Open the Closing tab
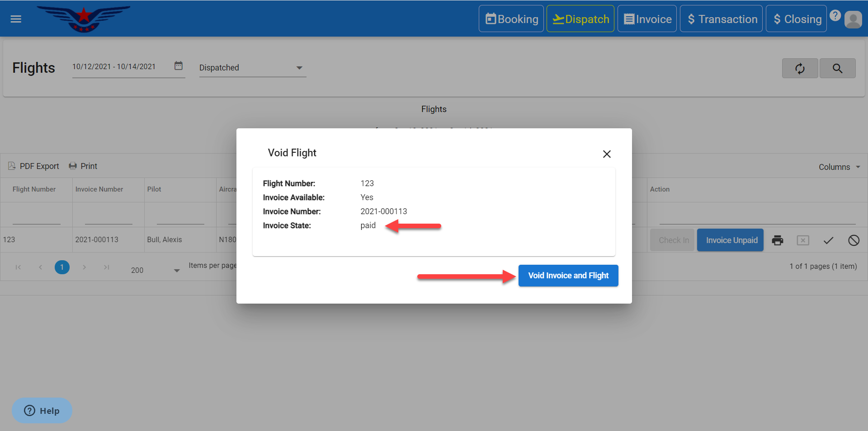Image resolution: width=868 pixels, height=431 pixels. coord(797,19)
